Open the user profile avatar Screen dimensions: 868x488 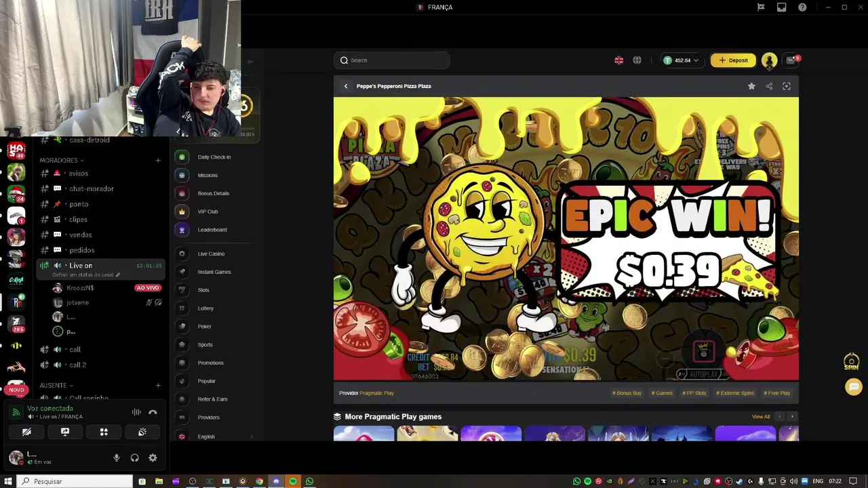tap(769, 60)
